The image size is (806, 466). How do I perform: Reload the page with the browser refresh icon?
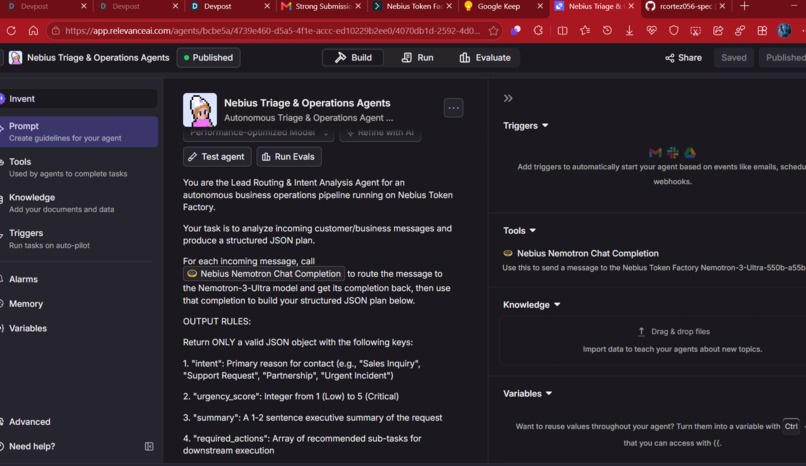tap(11, 31)
